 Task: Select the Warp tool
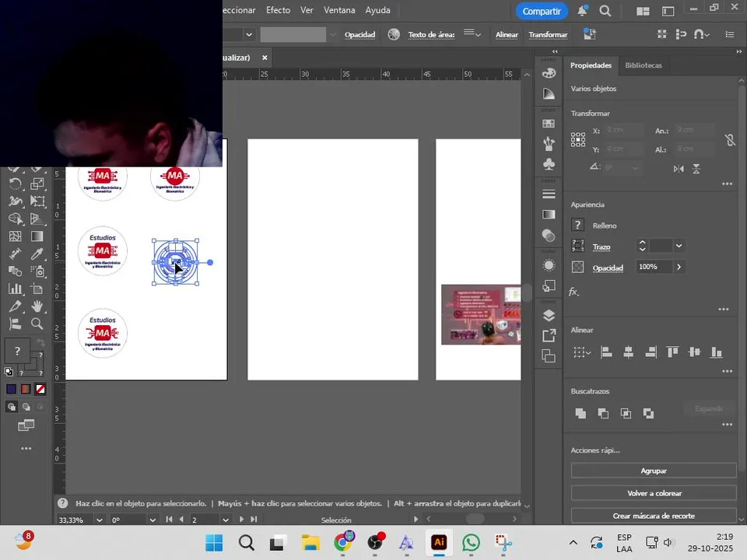16,201
